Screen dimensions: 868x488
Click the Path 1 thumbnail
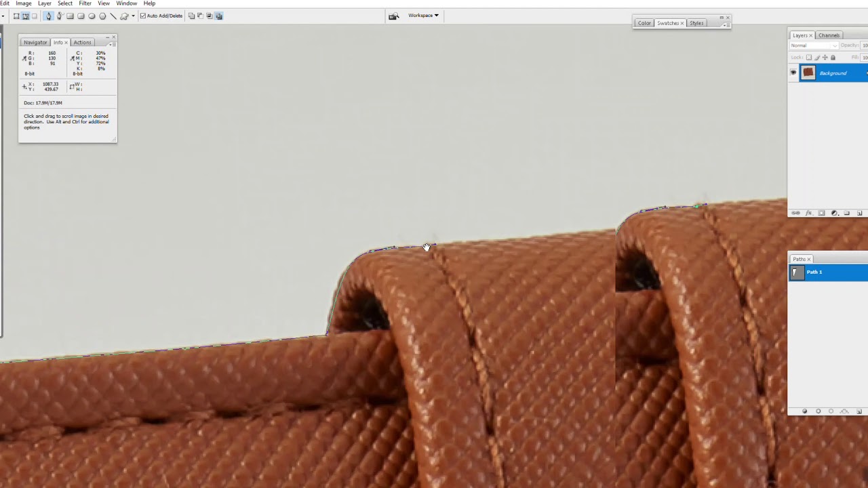coord(796,272)
